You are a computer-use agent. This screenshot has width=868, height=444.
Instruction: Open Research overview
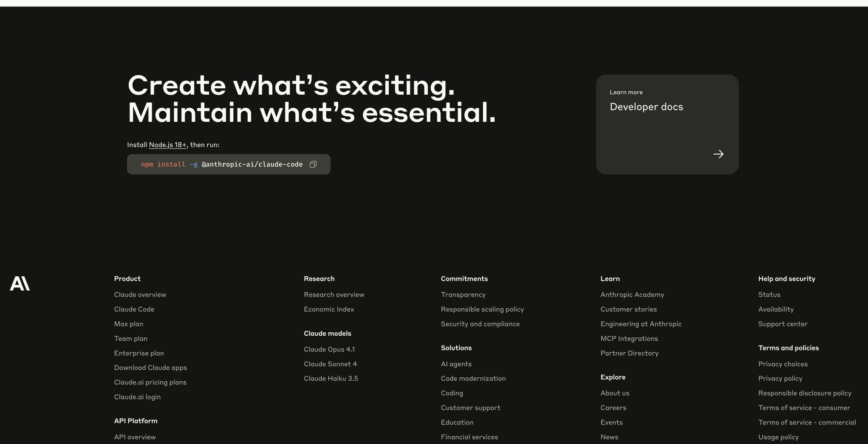pyautogui.click(x=334, y=295)
